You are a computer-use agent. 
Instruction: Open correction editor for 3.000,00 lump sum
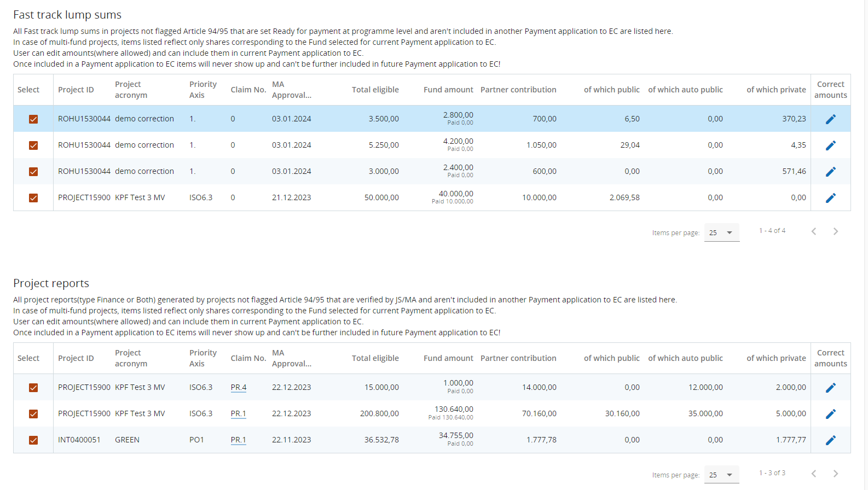pyautogui.click(x=830, y=172)
